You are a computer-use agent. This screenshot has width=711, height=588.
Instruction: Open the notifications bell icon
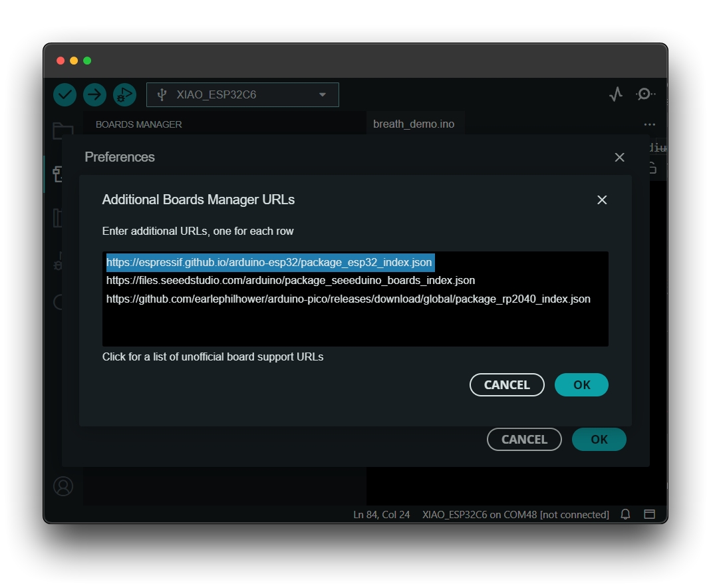click(625, 514)
